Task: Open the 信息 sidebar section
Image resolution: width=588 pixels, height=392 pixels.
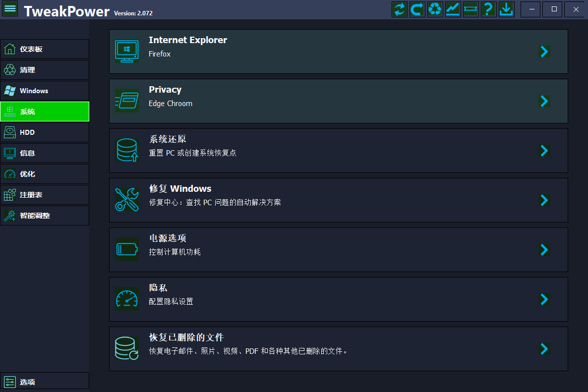Action: point(45,153)
